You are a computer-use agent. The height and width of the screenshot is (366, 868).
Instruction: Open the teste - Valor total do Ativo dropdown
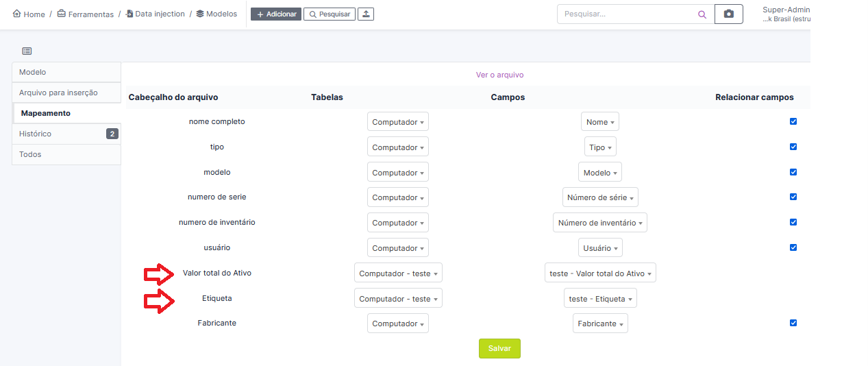coord(600,273)
